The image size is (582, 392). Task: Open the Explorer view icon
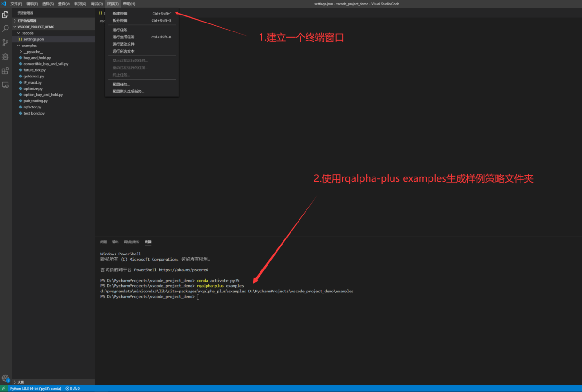pos(5,14)
